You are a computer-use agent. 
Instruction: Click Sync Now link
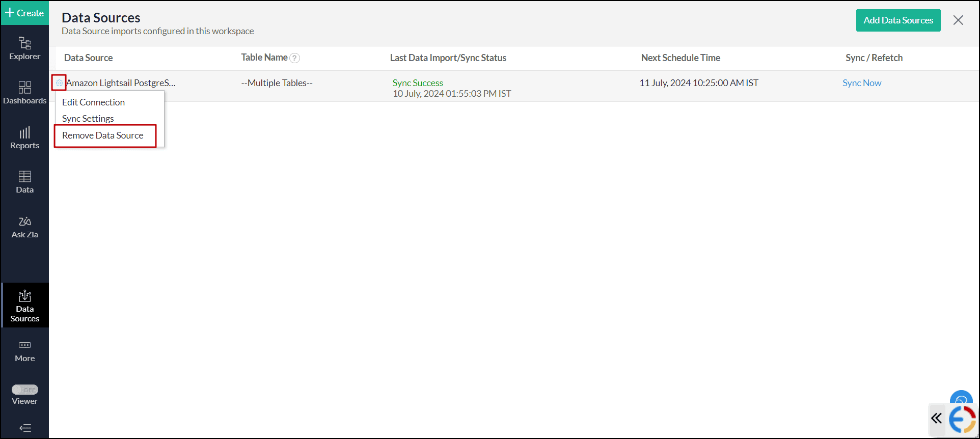point(862,83)
